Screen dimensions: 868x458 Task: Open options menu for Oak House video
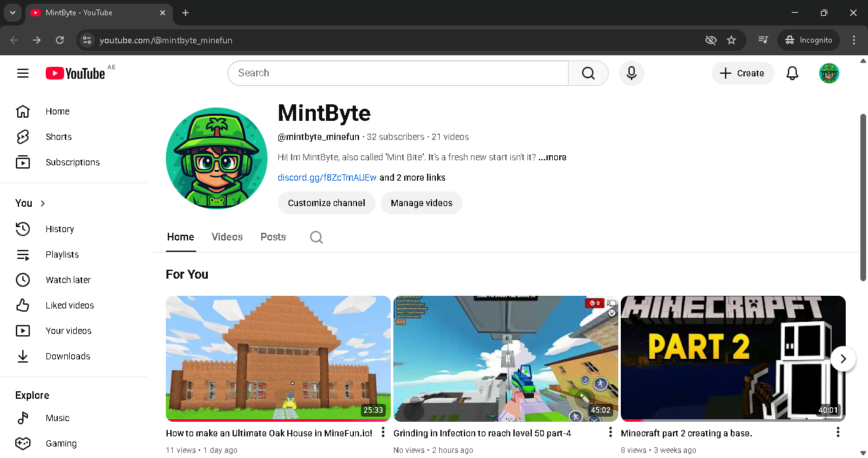click(383, 433)
